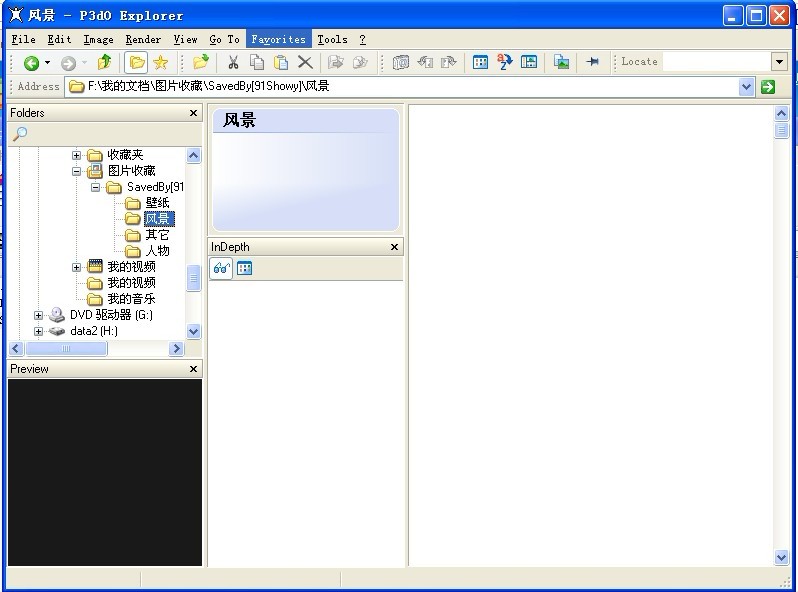Toggle the InDepth glasses view button
The image size is (798, 592).
click(x=221, y=268)
